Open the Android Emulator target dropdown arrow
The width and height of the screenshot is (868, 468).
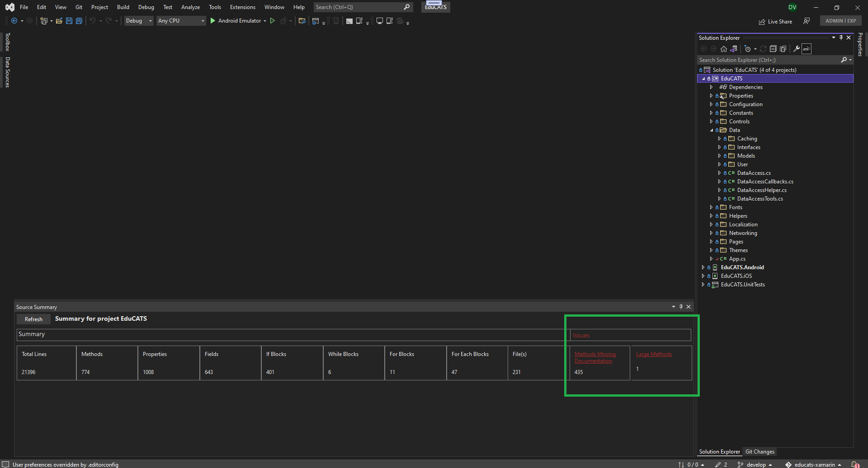point(265,21)
